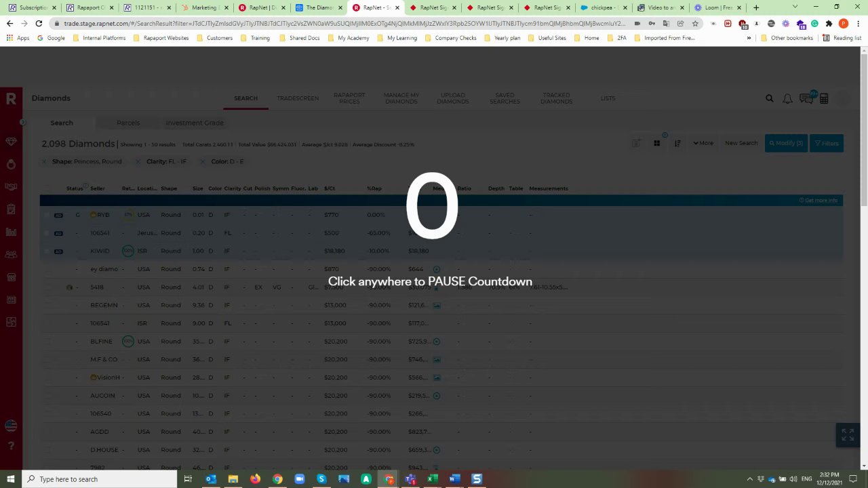
Task: Click New Search
Action: click(741, 143)
